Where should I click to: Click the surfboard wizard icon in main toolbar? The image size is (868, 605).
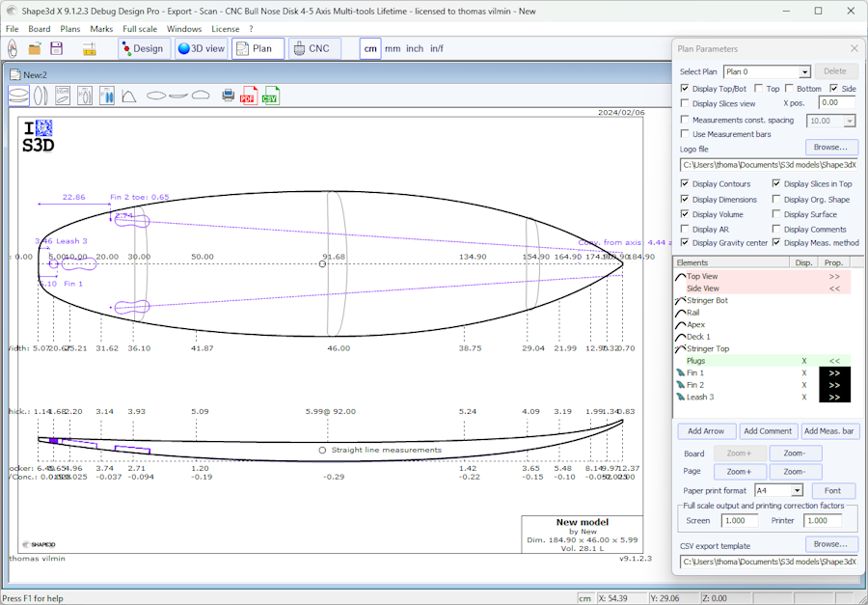[13, 49]
